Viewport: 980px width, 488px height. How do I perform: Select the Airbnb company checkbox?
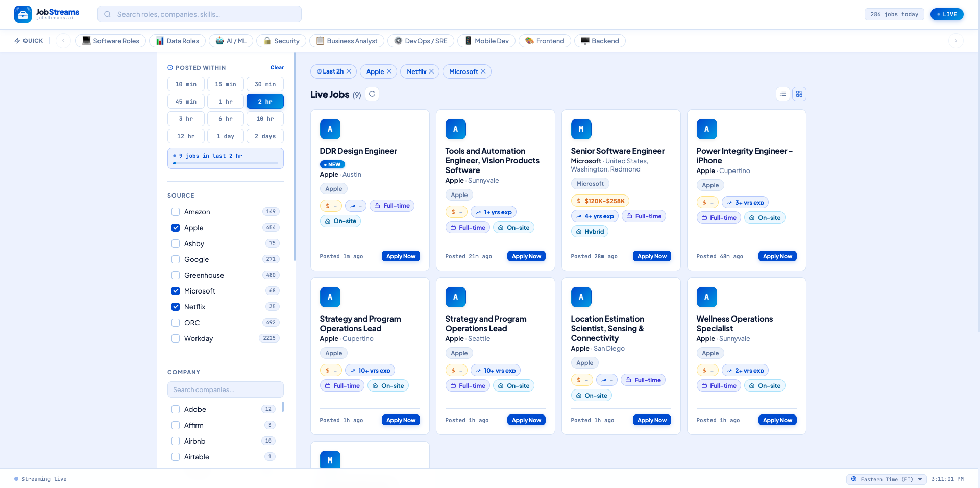[x=176, y=441]
